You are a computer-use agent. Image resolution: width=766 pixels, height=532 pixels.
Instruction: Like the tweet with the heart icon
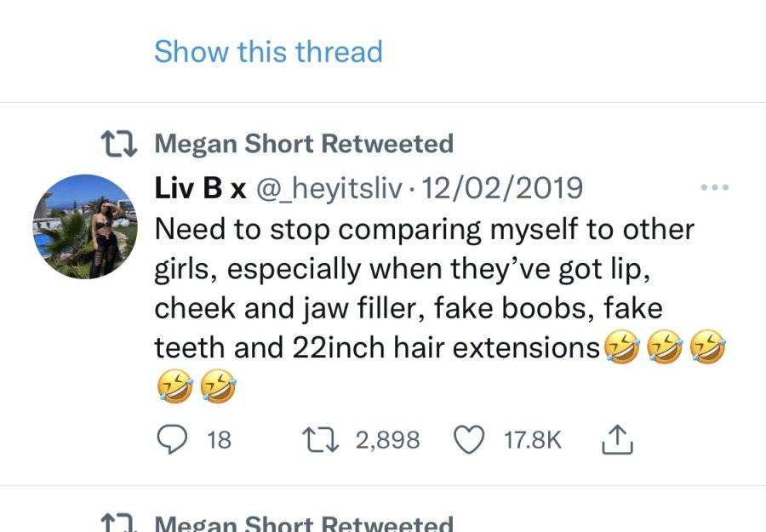click(470, 440)
